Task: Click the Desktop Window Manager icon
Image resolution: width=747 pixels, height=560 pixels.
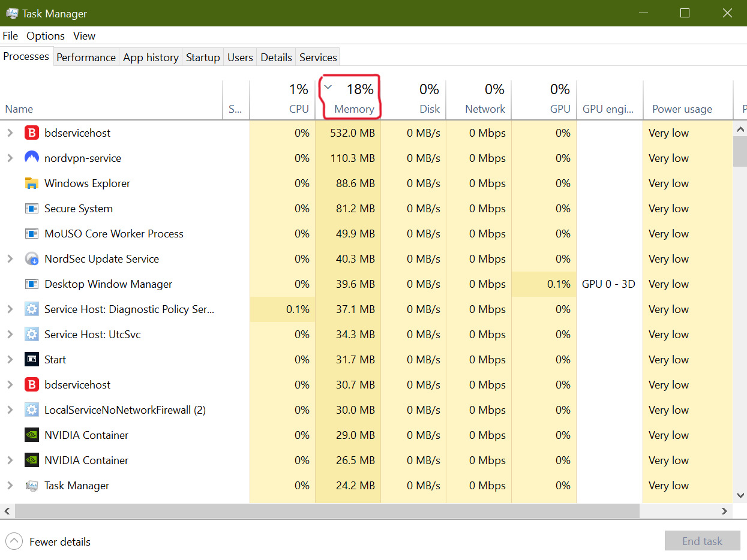Action: (32, 284)
